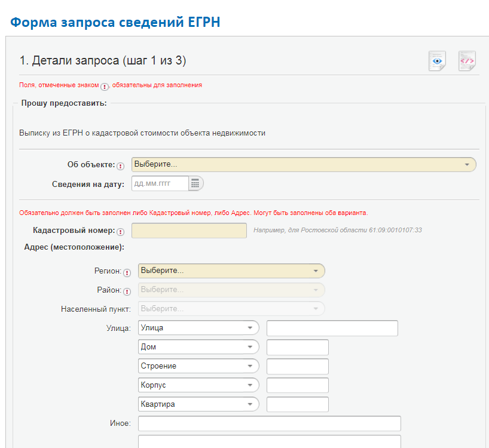The height and width of the screenshot is (448, 489).
Task: Click the document preview eye icon
Action: click(437, 61)
